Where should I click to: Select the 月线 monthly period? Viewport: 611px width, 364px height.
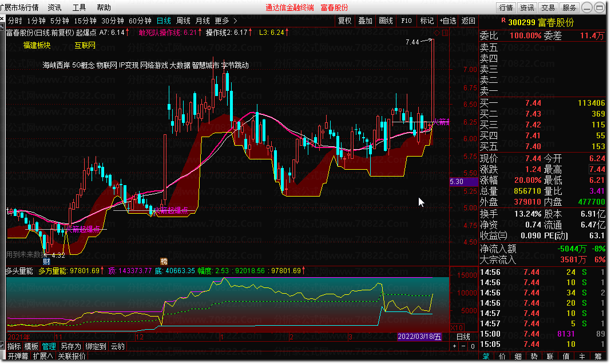click(x=203, y=21)
